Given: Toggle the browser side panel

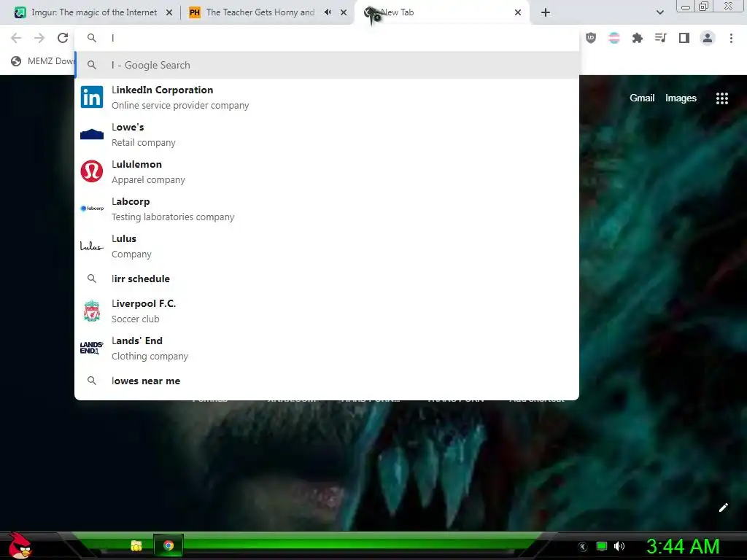Looking at the screenshot, I should [x=684, y=38].
